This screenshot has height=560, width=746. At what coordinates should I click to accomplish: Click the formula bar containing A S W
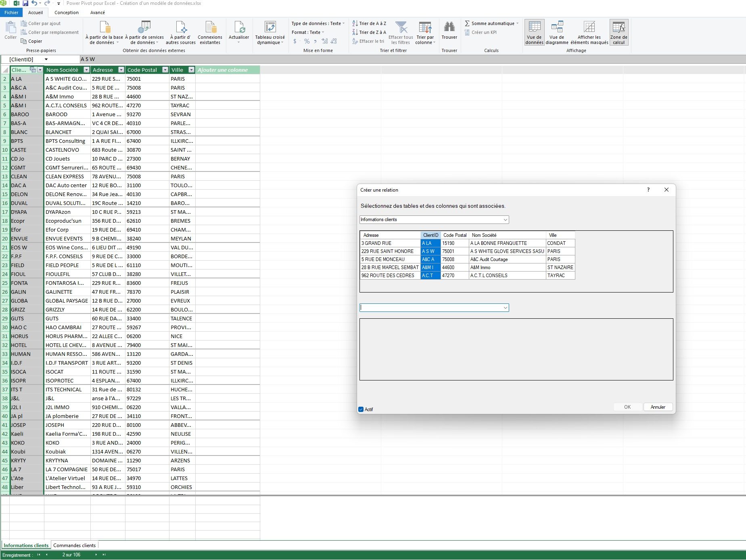pos(412,59)
